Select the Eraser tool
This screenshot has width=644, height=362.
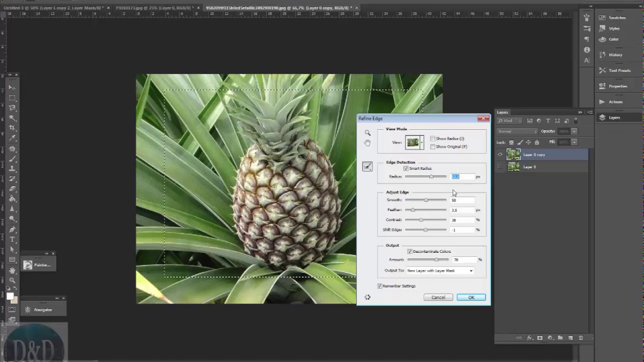coord(13,189)
